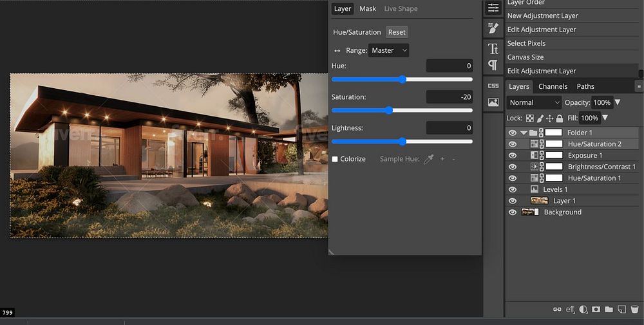Open the Character panel (Tt icon)
Viewport: 644px width, 325px height.
(x=493, y=48)
